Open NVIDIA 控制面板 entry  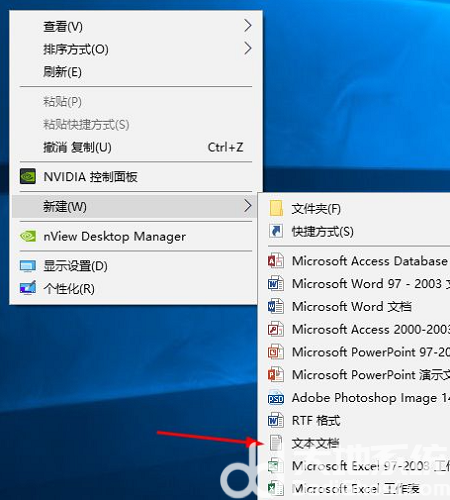136,177
